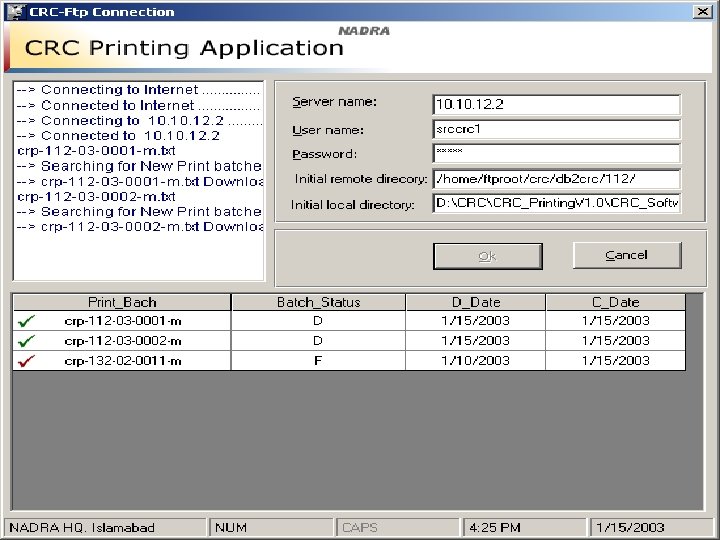This screenshot has height=540, width=720.
Task: Click log line 'Connected to Internet'
Action: click(139, 105)
